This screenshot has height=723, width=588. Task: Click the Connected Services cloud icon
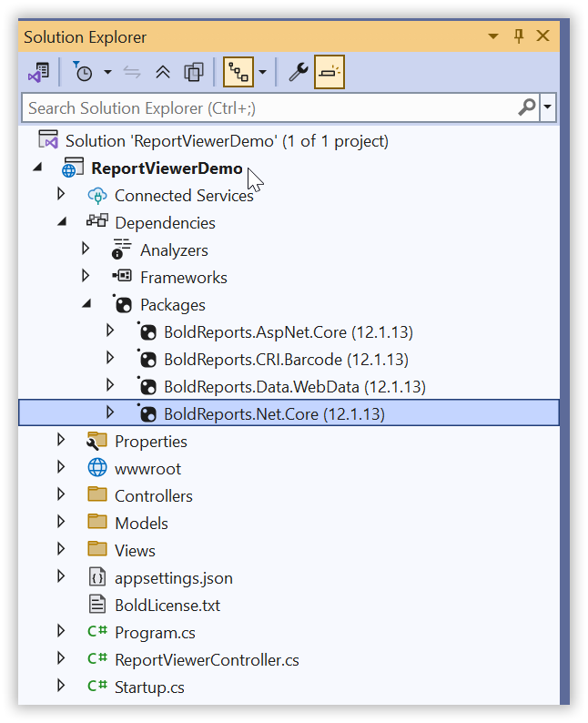tap(96, 196)
